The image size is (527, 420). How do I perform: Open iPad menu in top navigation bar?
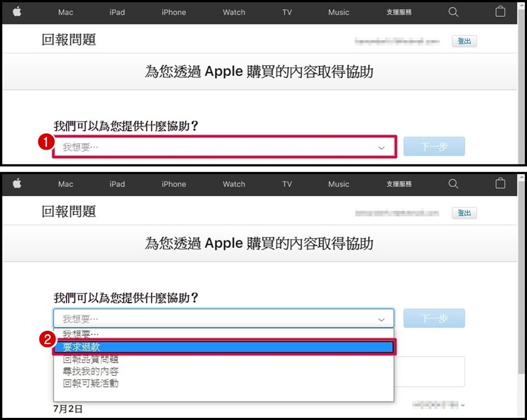[117, 13]
